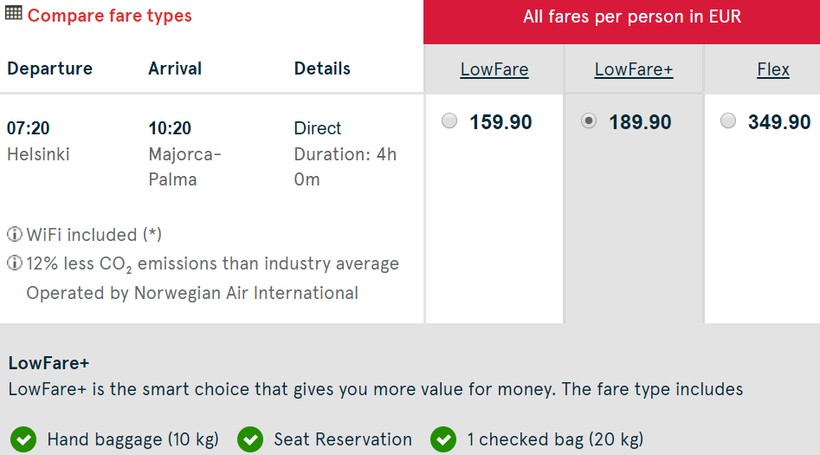Click the Departure column heading
820x455 pixels.
click(49, 68)
